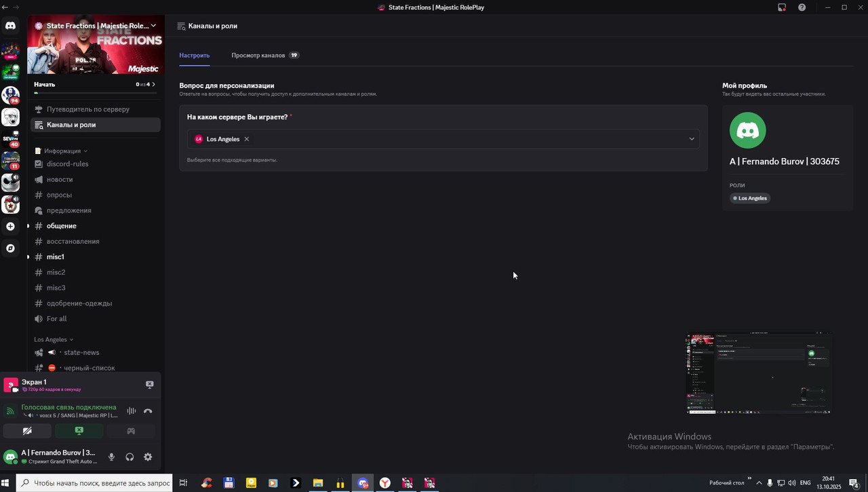Switch to Настроить tab
Image resolution: width=868 pixels, height=492 pixels.
(195, 55)
